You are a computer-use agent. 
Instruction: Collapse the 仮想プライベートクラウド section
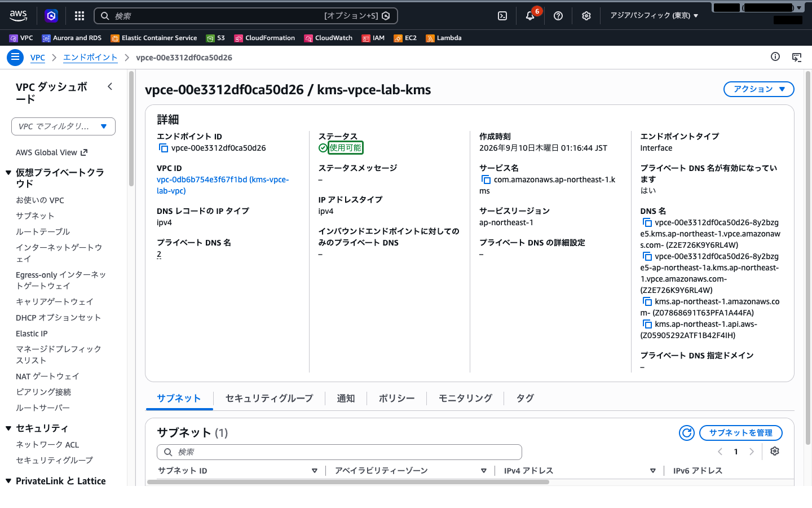click(8, 173)
